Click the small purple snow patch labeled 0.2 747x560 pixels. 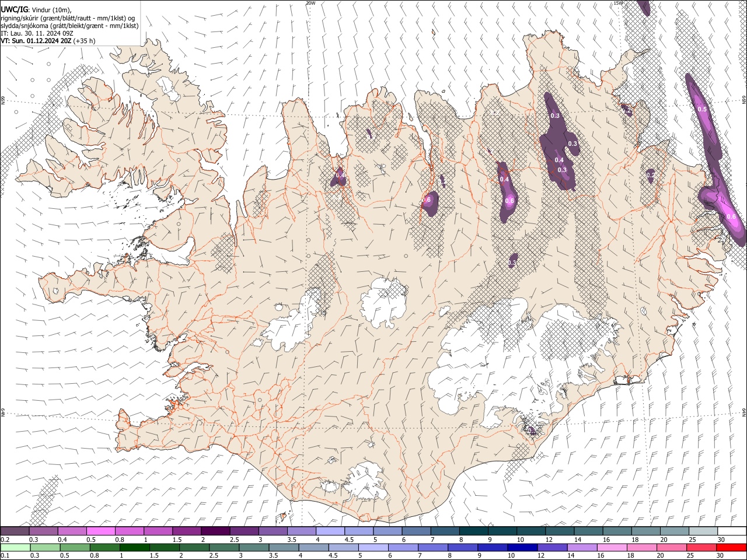[651, 174]
